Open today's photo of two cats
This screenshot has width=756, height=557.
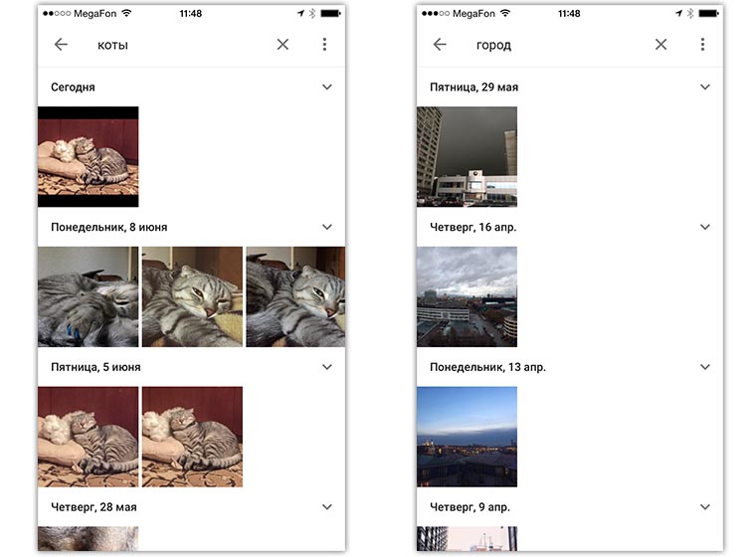tap(89, 157)
